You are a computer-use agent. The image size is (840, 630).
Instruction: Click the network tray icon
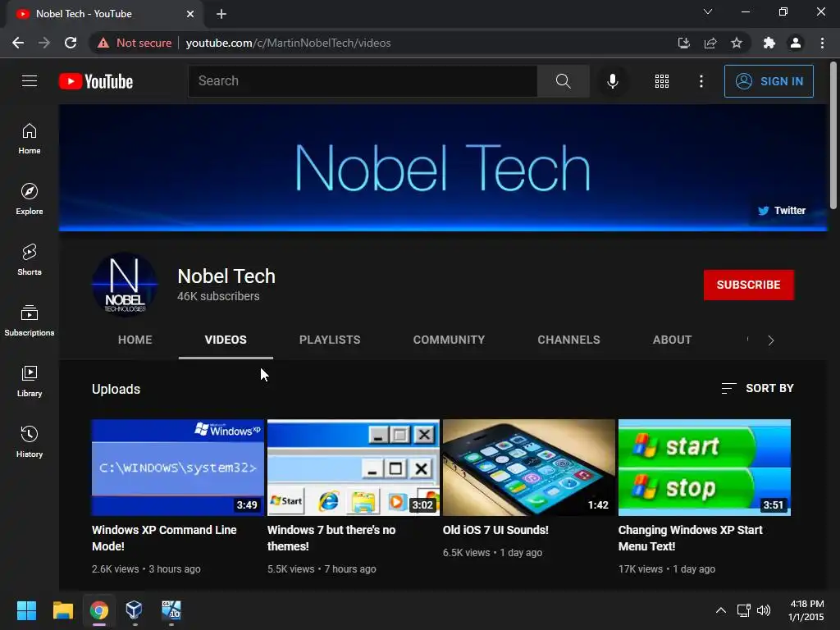(x=743, y=610)
